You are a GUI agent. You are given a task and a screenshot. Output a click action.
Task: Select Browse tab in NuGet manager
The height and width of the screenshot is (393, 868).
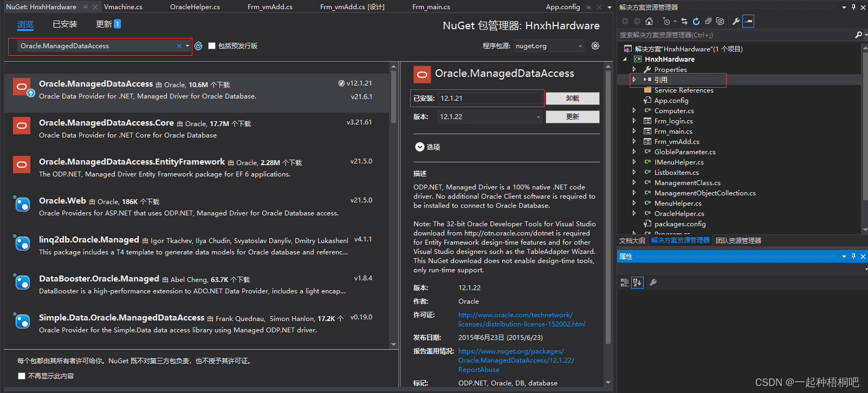point(25,24)
